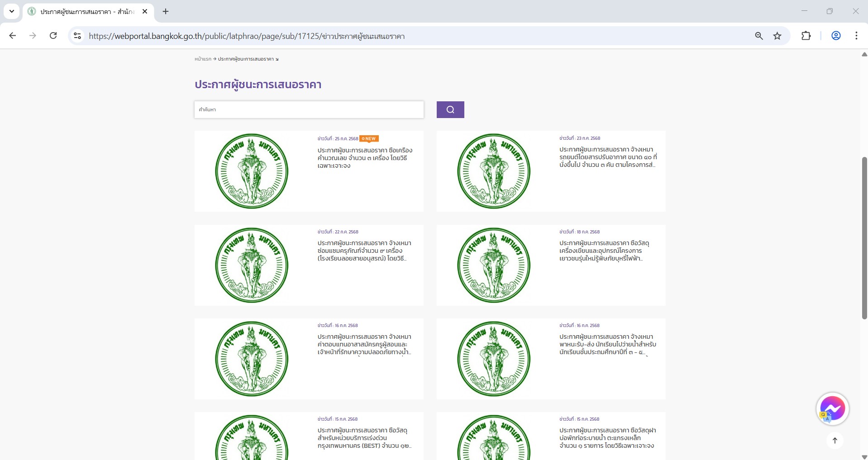Click the ข่าววันที่ 25 ก.ค. 2568 date text
The image size is (868, 460).
click(338, 138)
